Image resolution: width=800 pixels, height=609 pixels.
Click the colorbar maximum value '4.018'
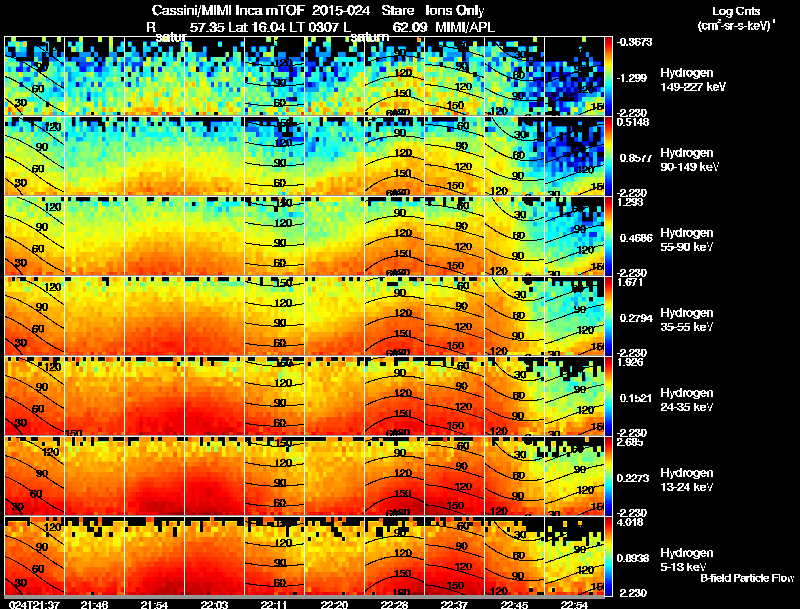tap(629, 522)
